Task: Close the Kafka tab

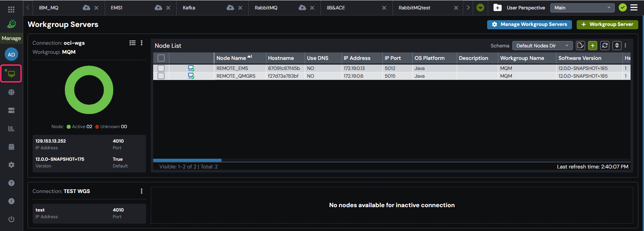Action: point(240,8)
